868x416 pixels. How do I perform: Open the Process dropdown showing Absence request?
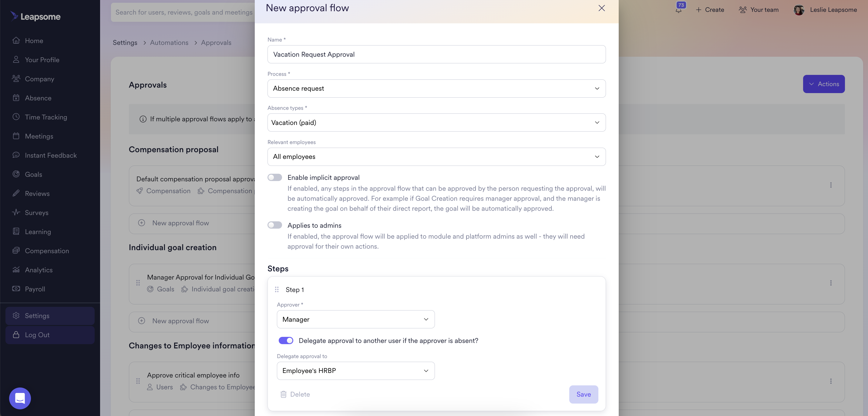tap(436, 88)
